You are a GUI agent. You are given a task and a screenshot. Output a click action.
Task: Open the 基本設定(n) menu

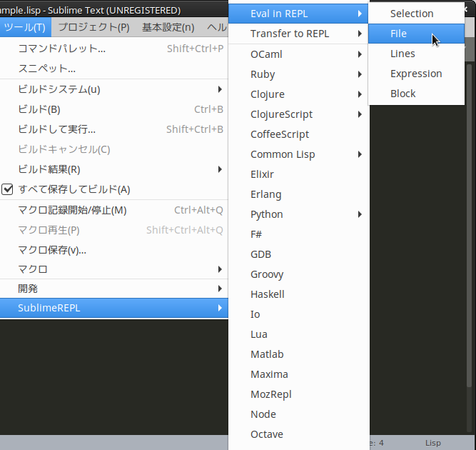point(168,27)
